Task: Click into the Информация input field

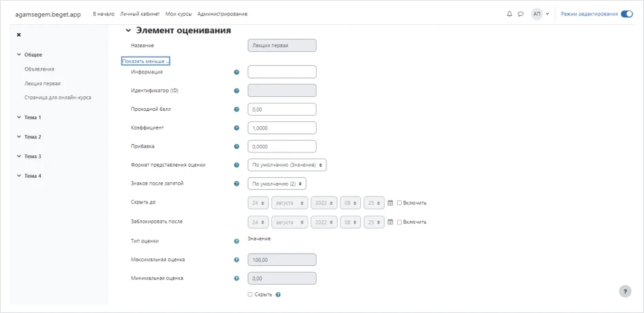Action: click(x=282, y=71)
